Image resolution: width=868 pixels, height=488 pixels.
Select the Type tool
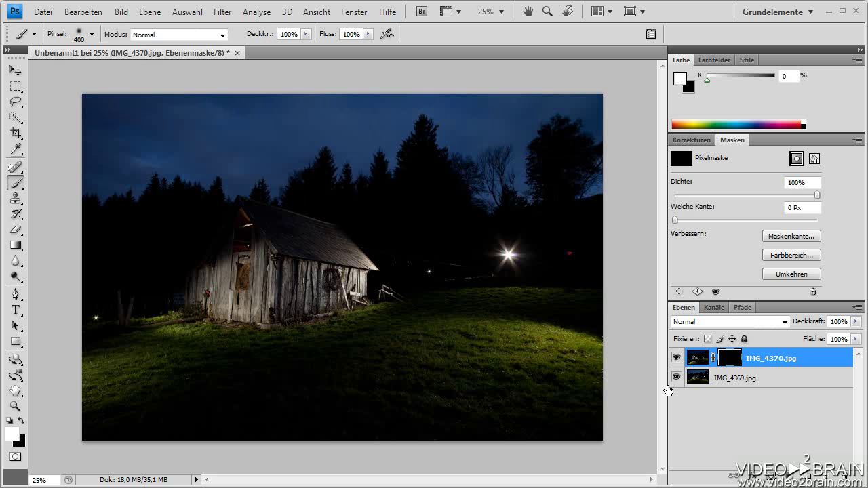click(15, 310)
